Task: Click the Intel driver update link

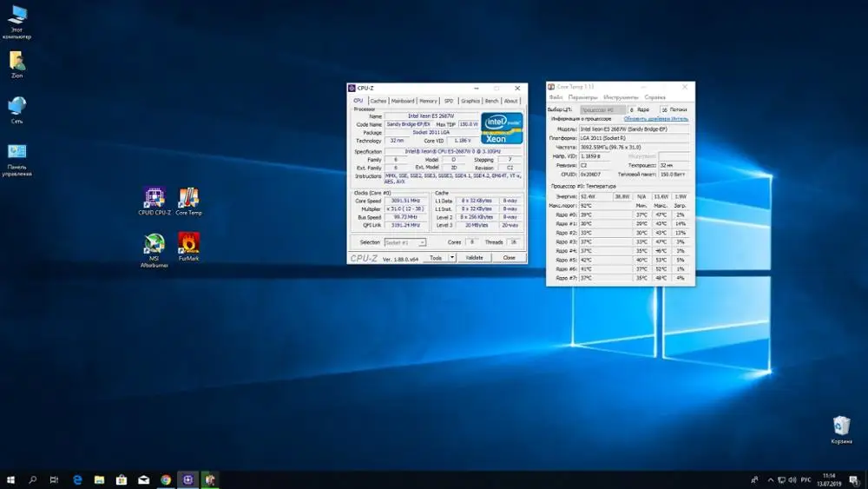Action: (654, 118)
